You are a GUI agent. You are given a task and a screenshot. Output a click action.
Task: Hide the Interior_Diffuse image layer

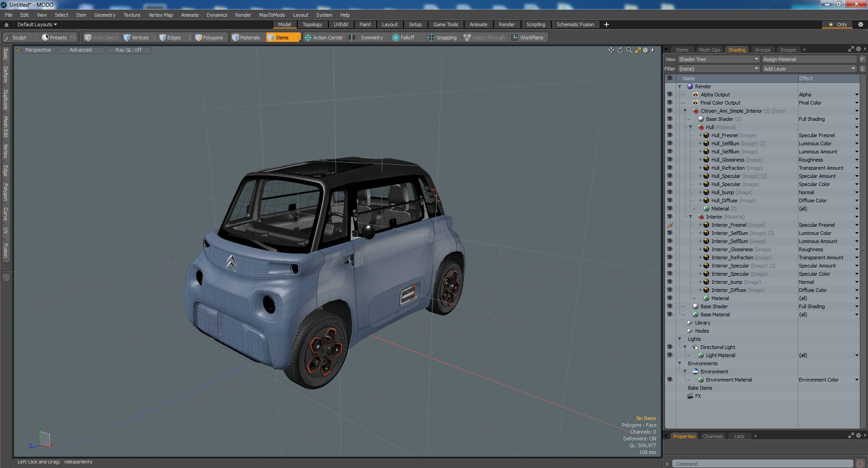pyautogui.click(x=669, y=290)
